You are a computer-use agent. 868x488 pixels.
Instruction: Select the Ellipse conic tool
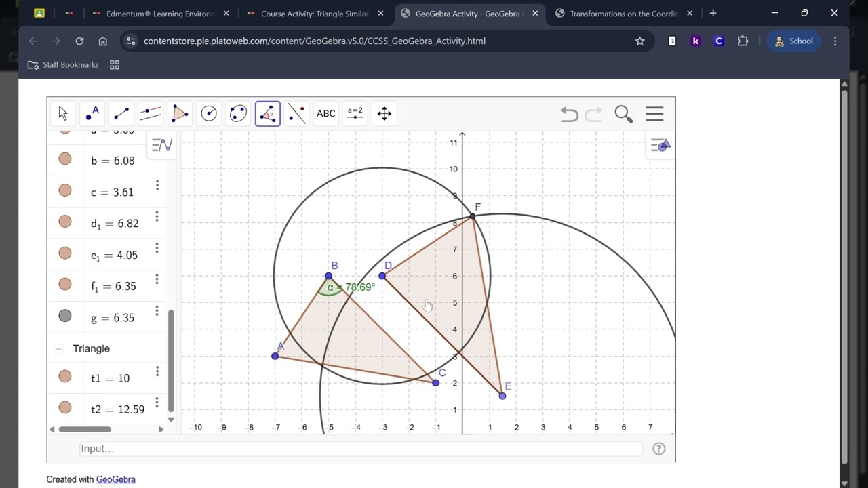coord(238,114)
